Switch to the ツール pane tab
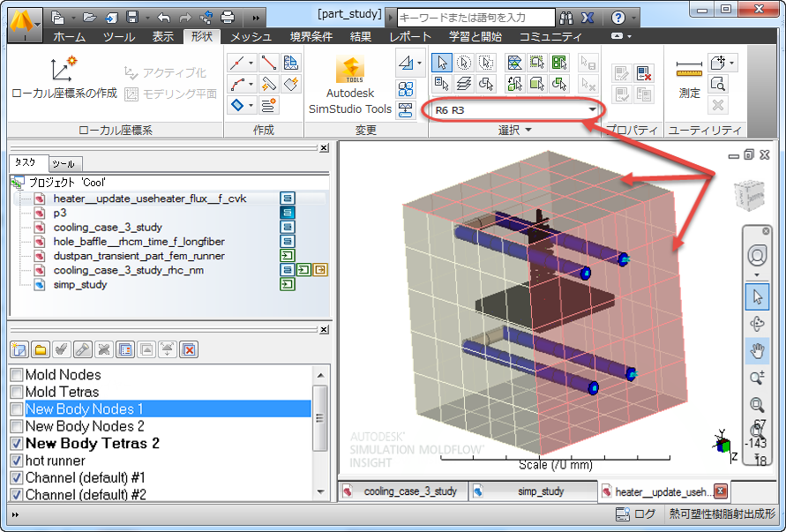 (64, 164)
